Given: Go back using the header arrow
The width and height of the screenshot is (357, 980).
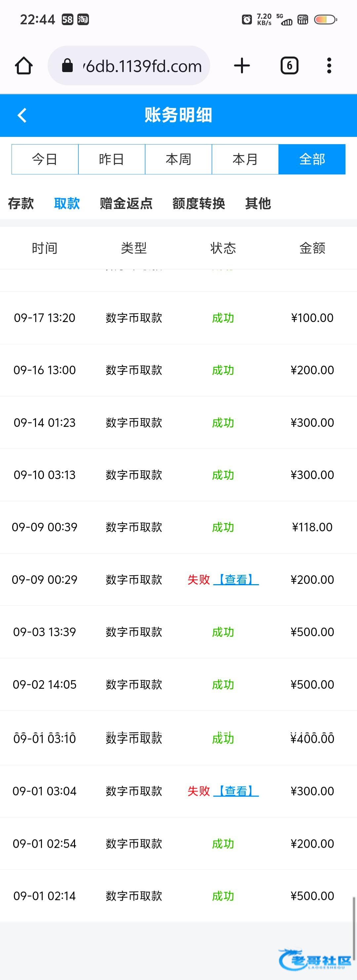Looking at the screenshot, I should click(22, 115).
